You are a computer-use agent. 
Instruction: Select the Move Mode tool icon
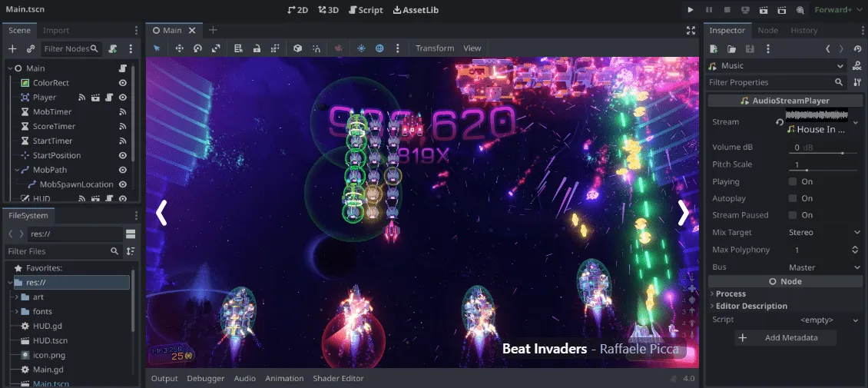(x=179, y=48)
